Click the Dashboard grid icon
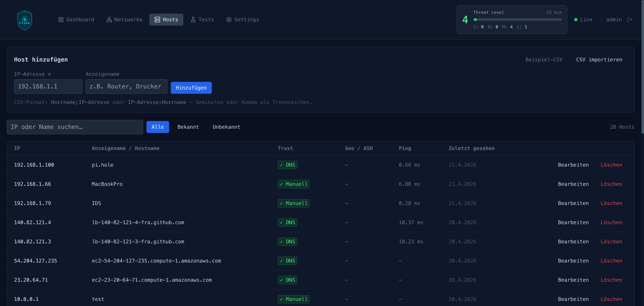 point(61,20)
